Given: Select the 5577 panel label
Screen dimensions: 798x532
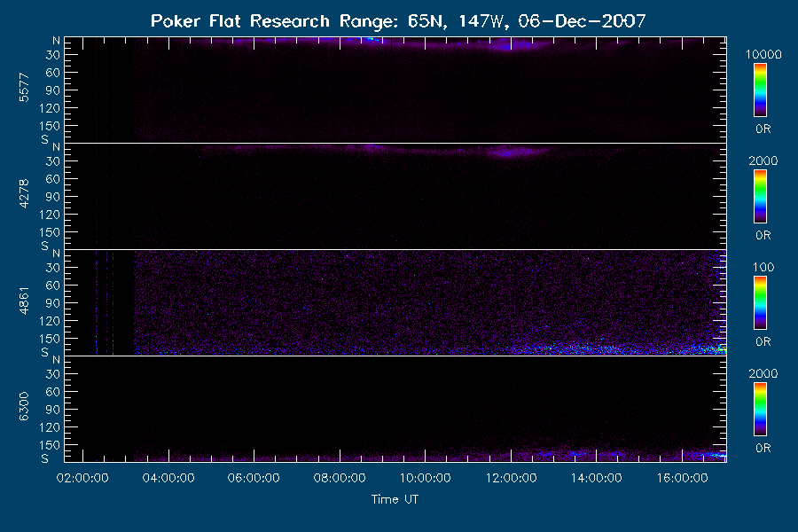Looking at the screenshot, I should pos(24,88).
